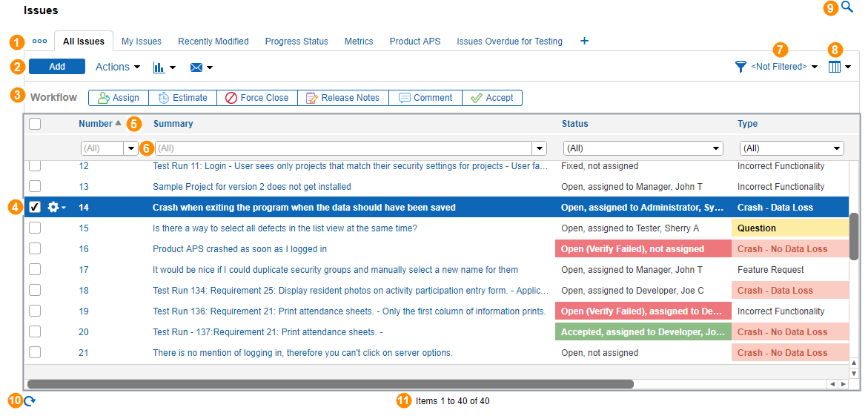Click the Force Close workflow button

[257, 98]
